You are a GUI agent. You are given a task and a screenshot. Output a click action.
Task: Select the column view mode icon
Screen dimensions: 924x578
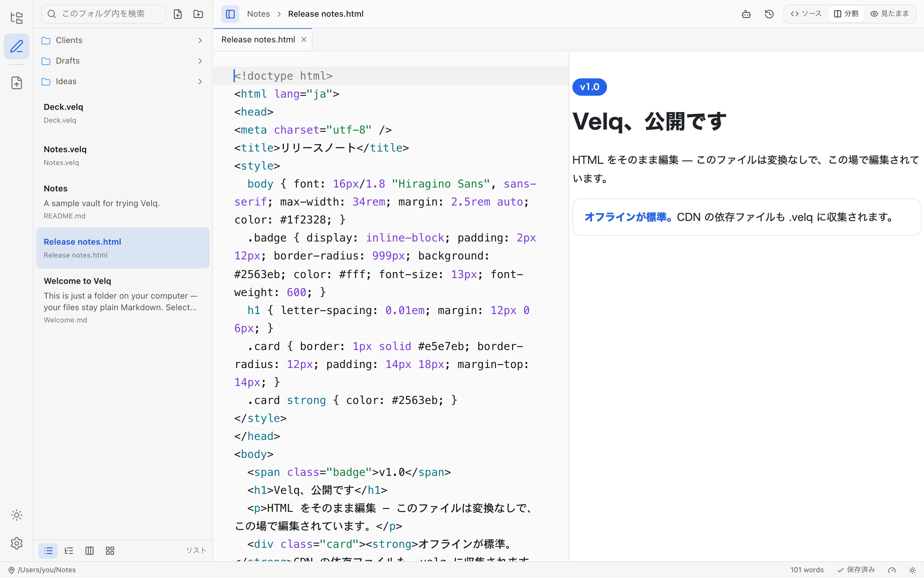(x=89, y=551)
